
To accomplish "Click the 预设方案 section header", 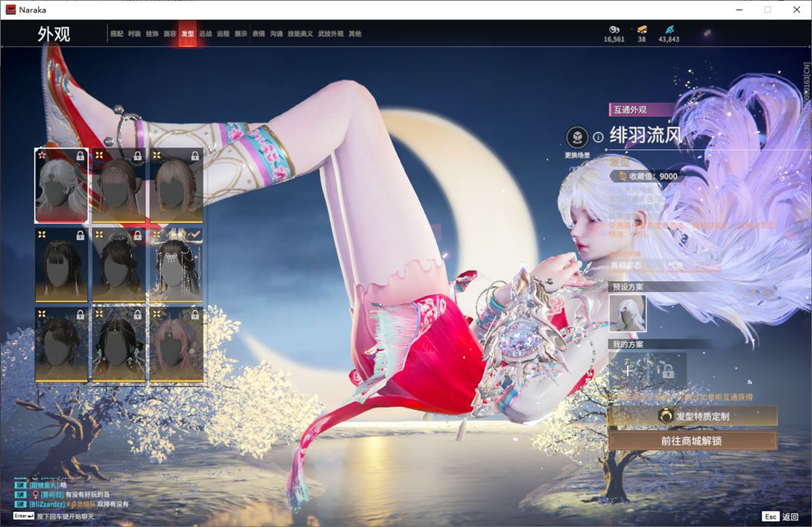I will point(628,287).
